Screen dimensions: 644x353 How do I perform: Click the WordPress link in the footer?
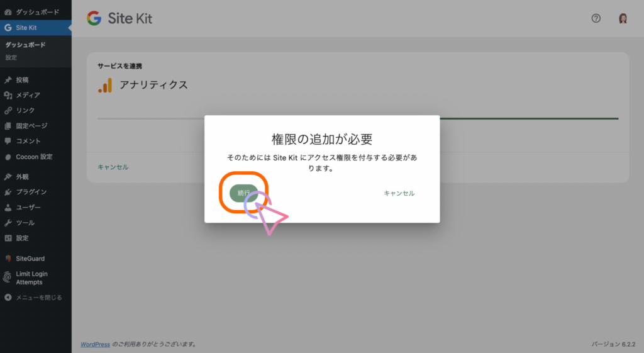95,344
